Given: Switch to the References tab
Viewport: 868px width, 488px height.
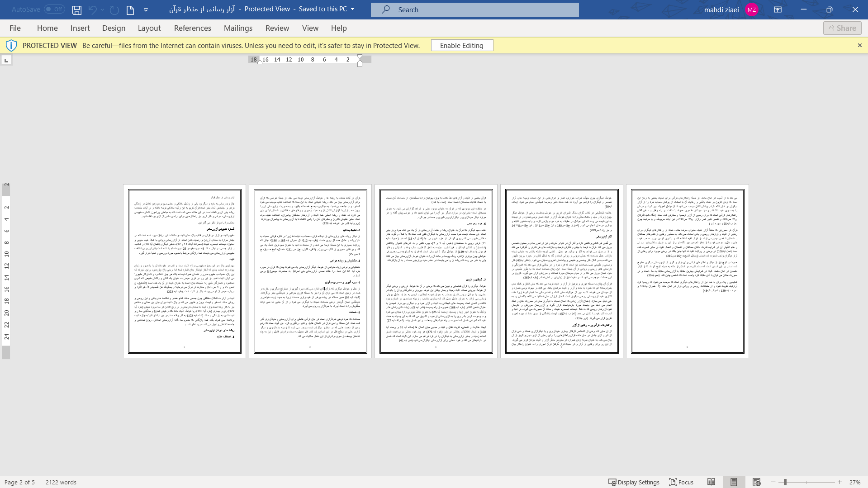Looking at the screenshot, I should pos(193,28).
